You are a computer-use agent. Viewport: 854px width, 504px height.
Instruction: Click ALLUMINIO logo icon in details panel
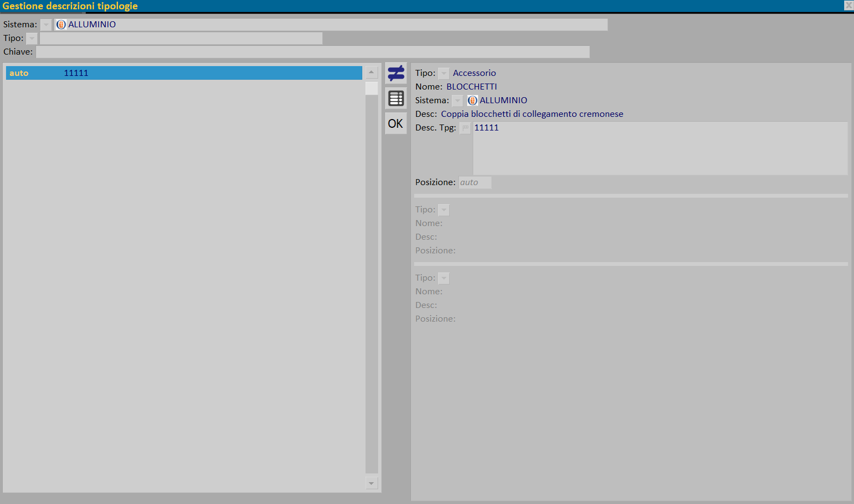click(x=473, y=100)
